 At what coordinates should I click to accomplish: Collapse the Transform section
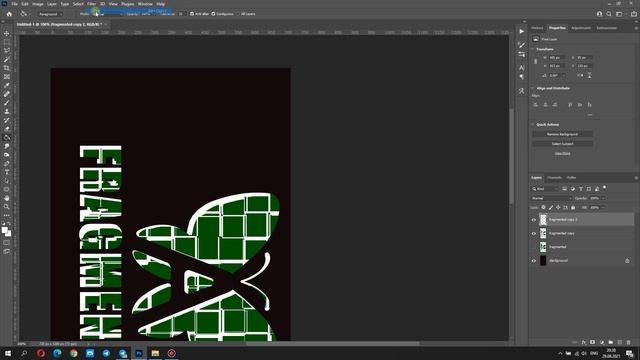point(532,49)
